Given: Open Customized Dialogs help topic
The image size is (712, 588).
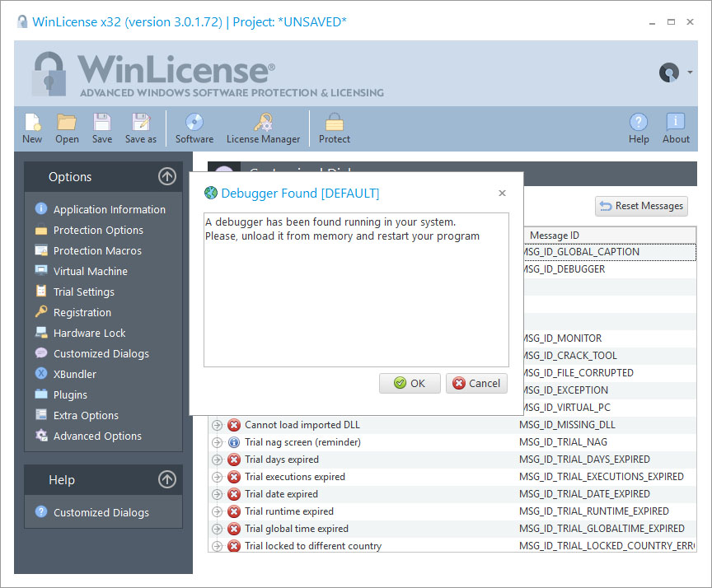Looking at the screenshot, I should [x=101, y=512].
